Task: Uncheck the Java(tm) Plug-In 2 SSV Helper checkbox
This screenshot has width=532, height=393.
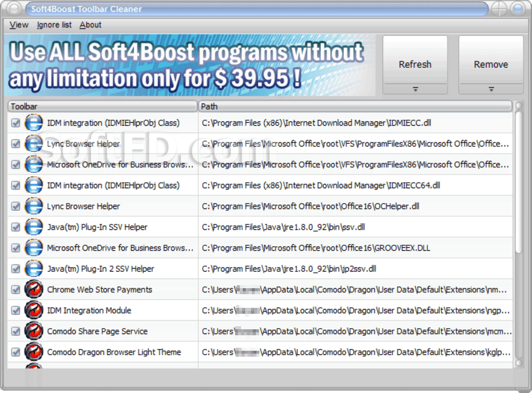Action: click(15, 269)
